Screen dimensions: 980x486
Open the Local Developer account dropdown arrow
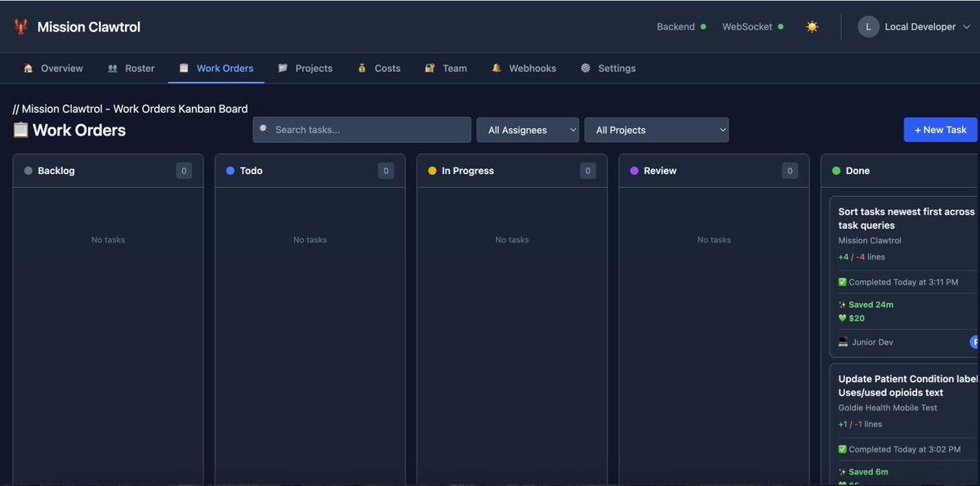(x=967, y=27)
